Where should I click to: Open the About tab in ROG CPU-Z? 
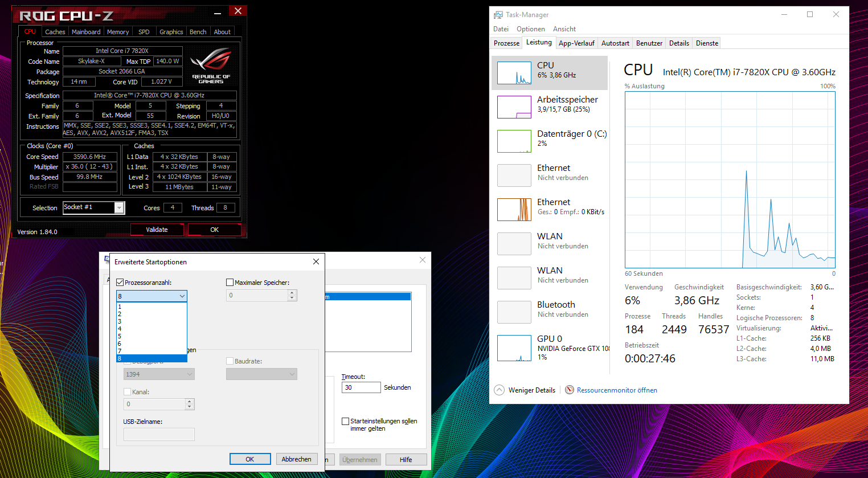222,32
